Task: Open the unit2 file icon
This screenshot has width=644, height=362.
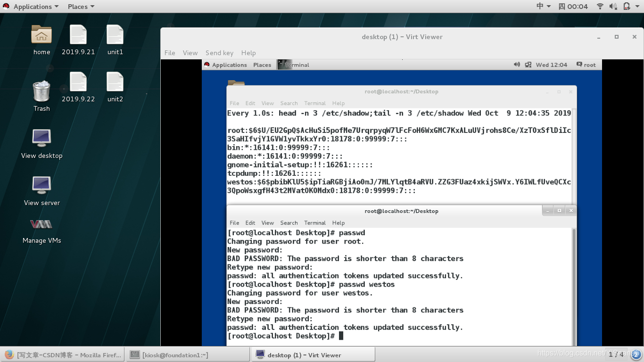Action: (115, 82)
